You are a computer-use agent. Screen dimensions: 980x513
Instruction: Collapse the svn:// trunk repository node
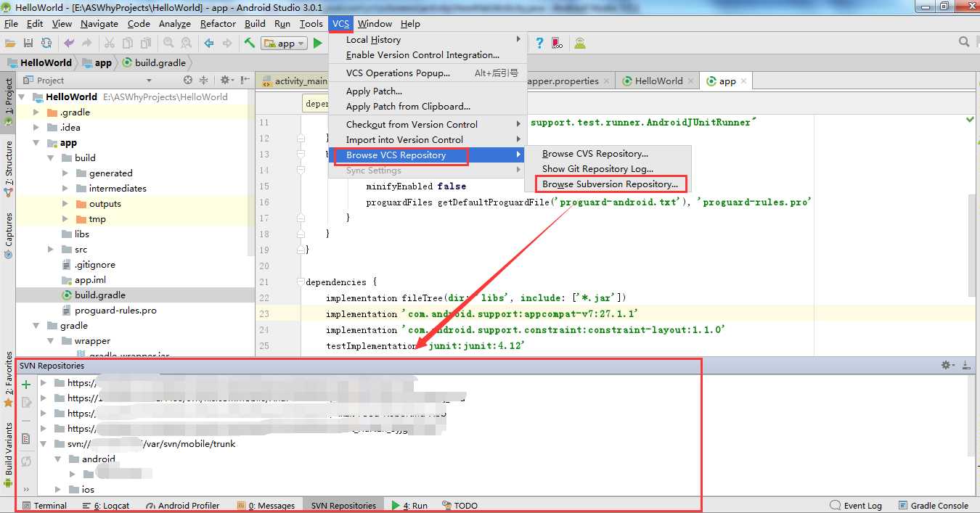tap(44, 444)
